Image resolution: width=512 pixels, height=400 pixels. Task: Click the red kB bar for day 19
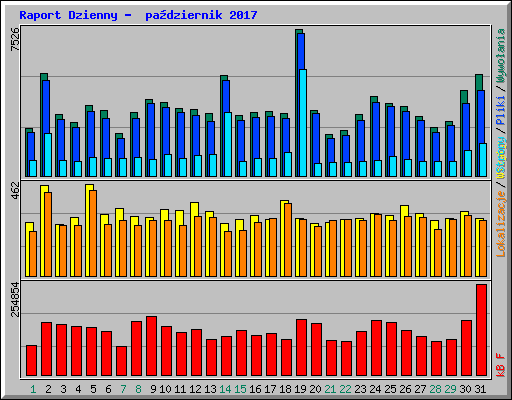tap(301, 348)
